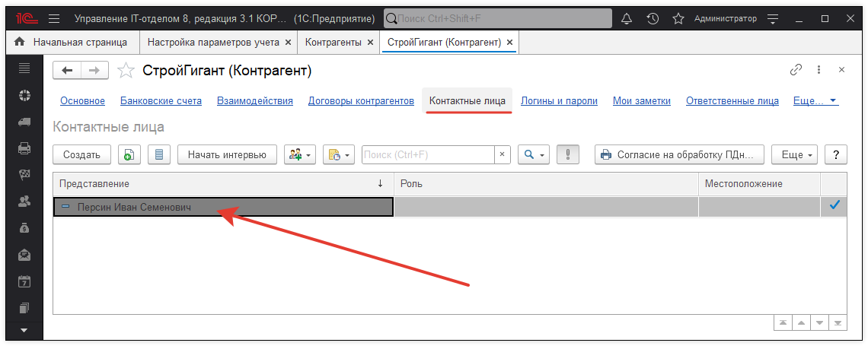
Task: Click the get-link chain icon
Action: click(x=796, y=70)
